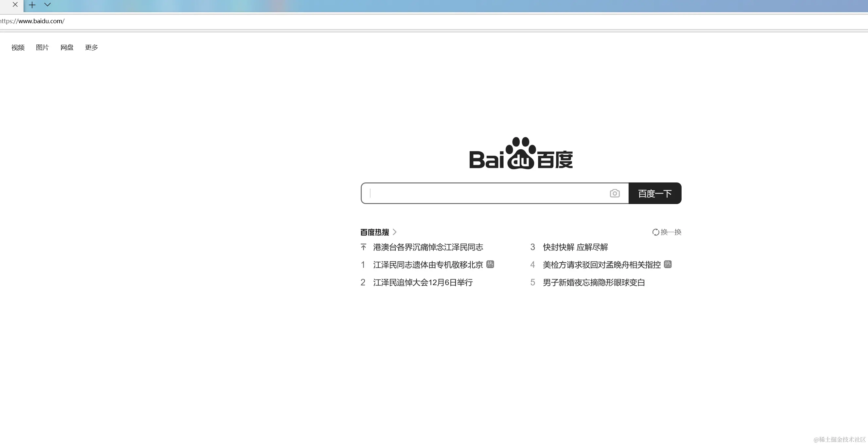Viewport: 868px width, 445px height.
Task: Click the 热 badge beside 江泽民同志遗体 headline
Action: [490, 265]
